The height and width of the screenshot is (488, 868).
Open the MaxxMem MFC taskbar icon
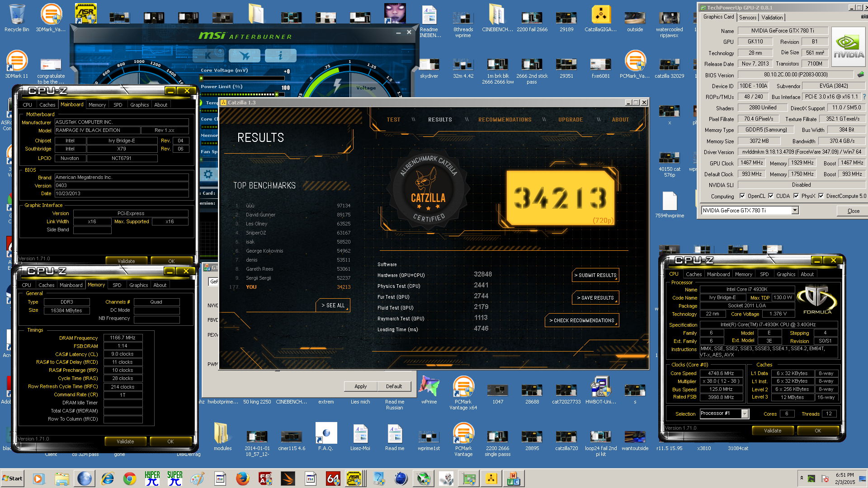click(x=514, y=479)
